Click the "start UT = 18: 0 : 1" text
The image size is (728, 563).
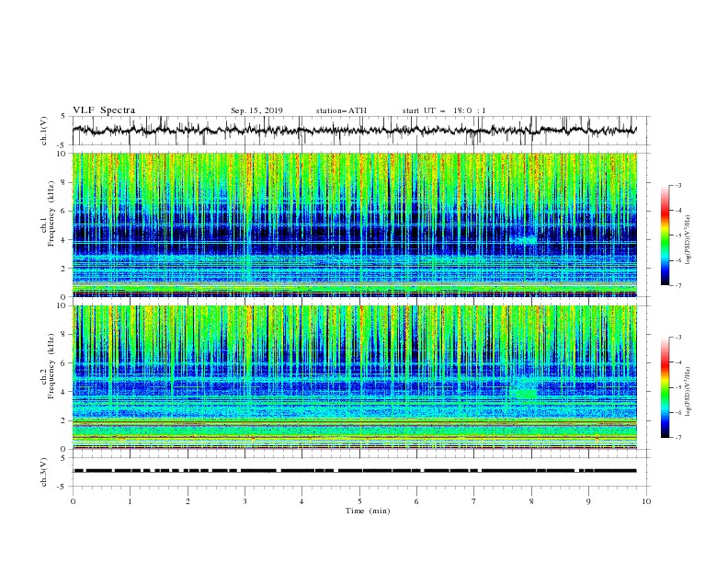pos(444,110)
